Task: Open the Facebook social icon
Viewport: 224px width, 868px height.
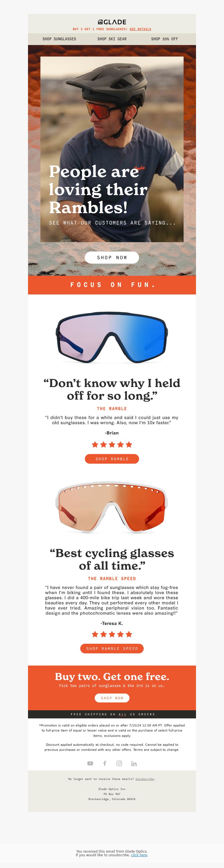Action: [104, 763]
